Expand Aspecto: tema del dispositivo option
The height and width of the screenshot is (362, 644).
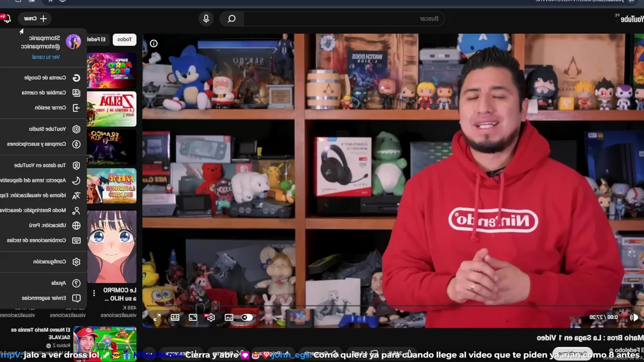point(43,180)
